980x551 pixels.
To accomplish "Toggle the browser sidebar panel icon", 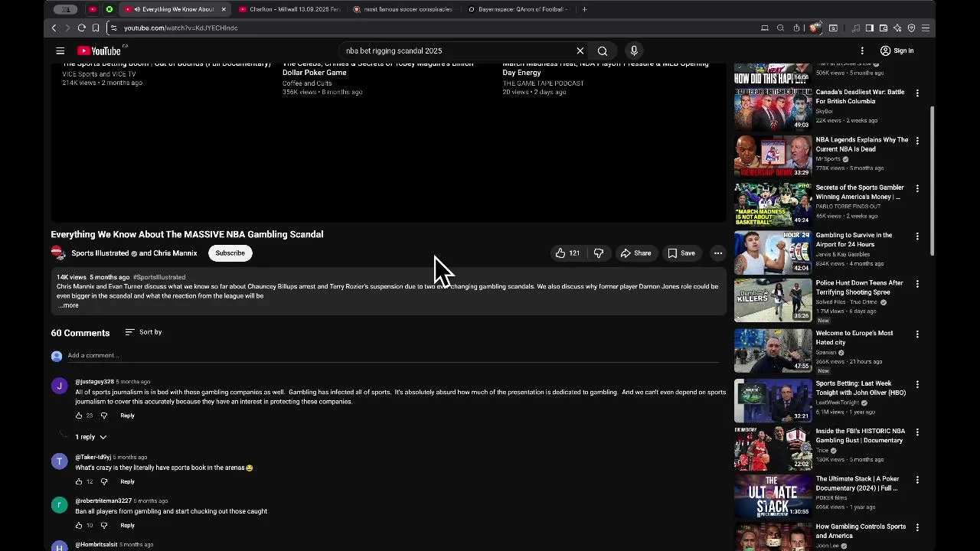I will [870, 28].
